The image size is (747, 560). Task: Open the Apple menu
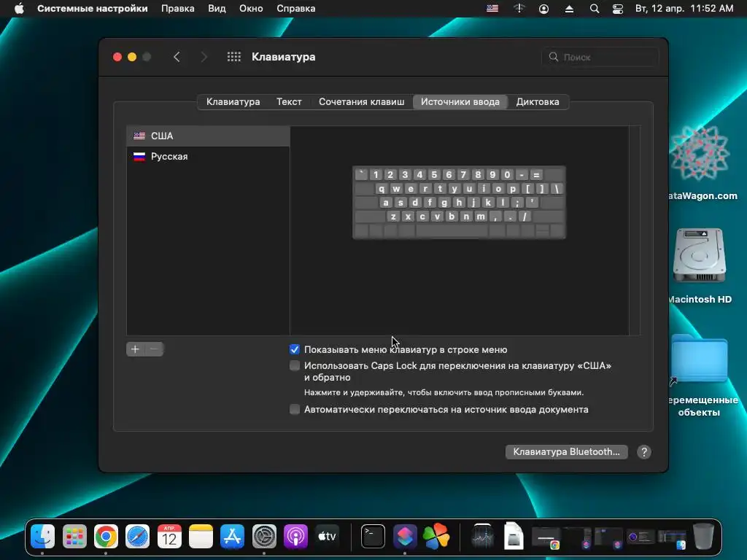pyautogui.click(x=19, y=9)
